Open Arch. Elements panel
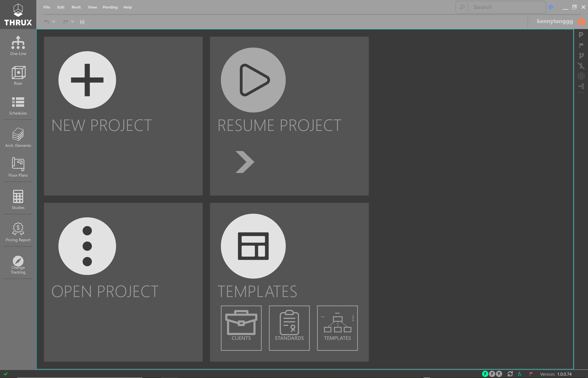The image size is (588, 378). click(x=18, y=137)
